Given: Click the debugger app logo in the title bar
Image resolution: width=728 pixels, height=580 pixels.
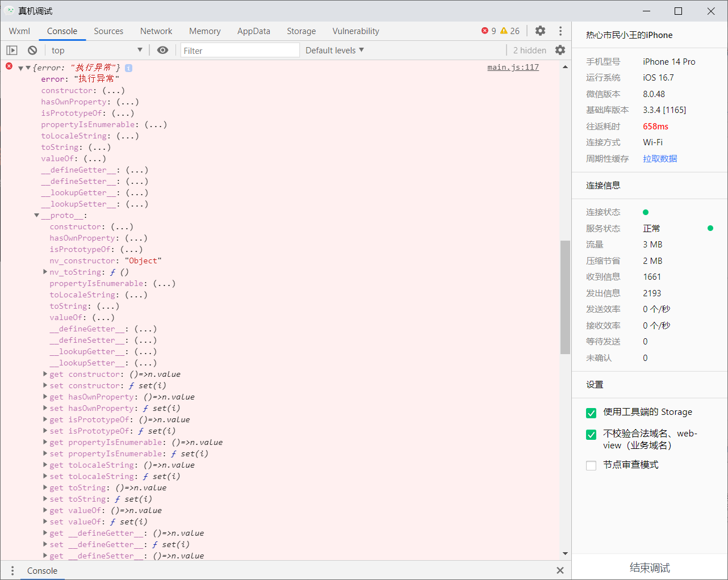Looking at the screenshot, I should click(x=10, y=11).
